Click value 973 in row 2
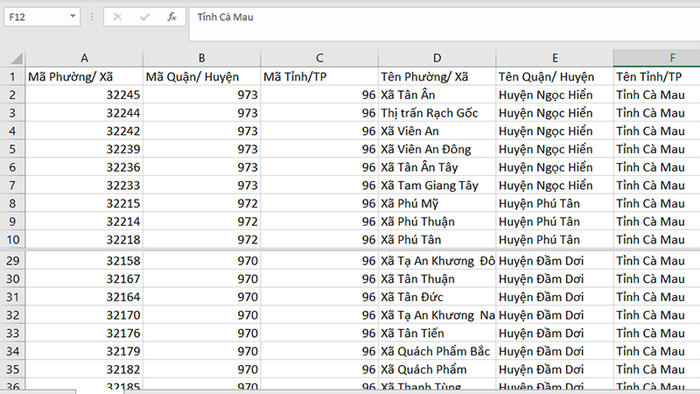This screenshot has width=700, height=394. 202,95
